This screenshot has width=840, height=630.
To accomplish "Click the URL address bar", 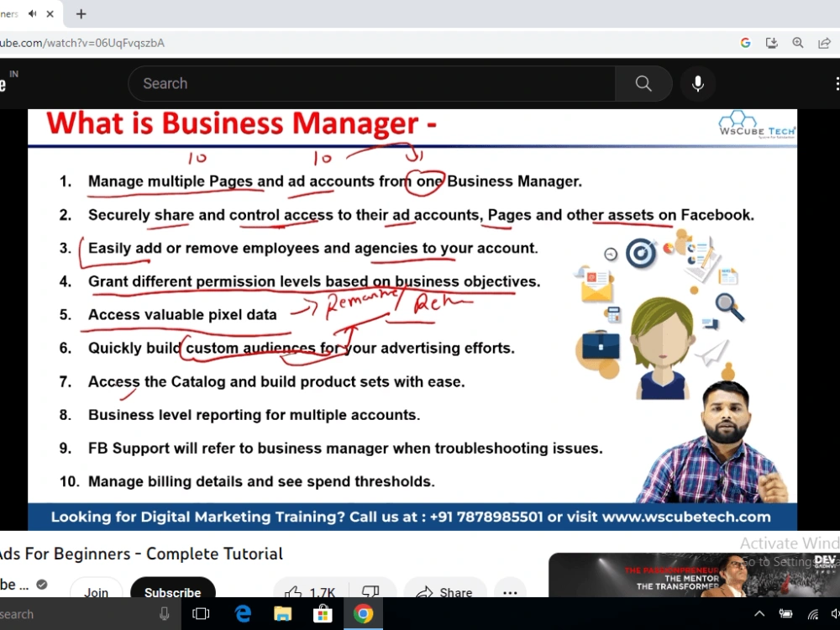I will 365,43.
